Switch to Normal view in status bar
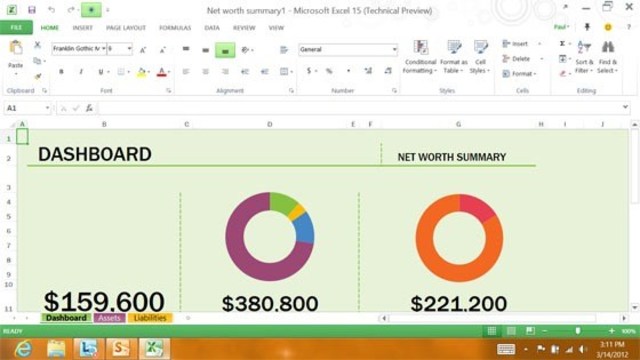 click(x=492, y=331)
